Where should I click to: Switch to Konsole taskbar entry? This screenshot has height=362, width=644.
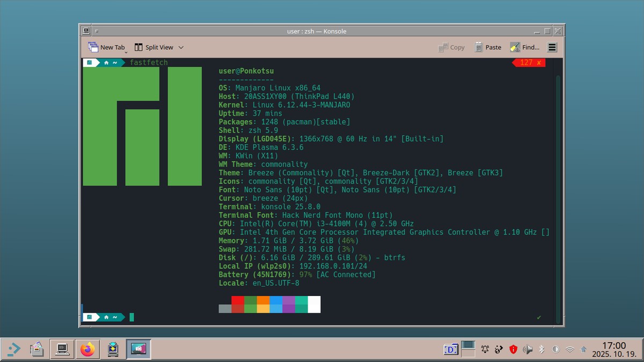coord(62,350)
